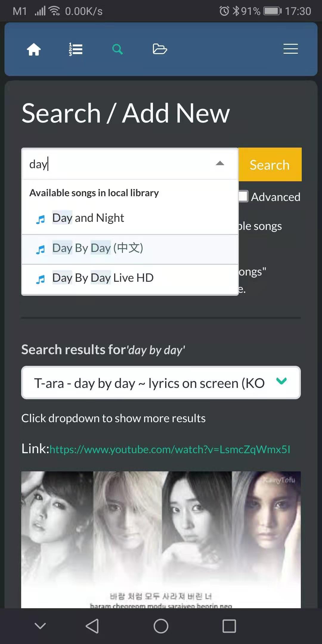Image resolution: width=322 pixels, height=644 pixels.
Task: Open recent apps square button
Action: pos(229,626)
